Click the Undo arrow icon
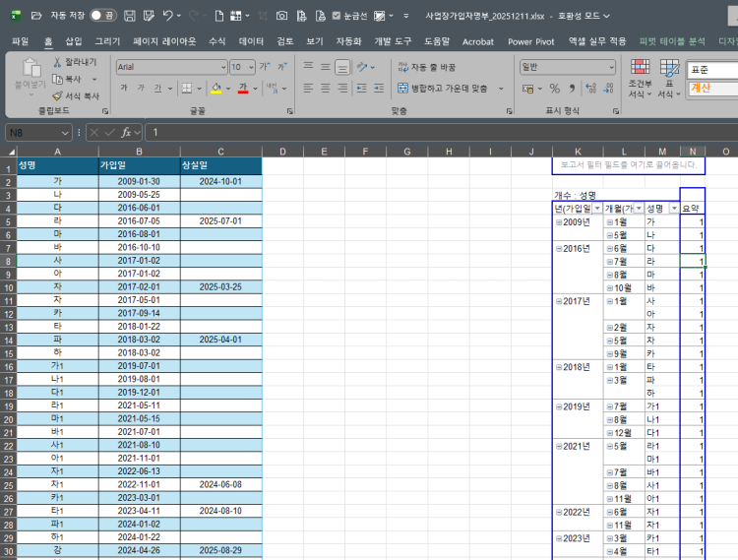The width and height of the screenshot is (738, 560). [x=168, y=16]
